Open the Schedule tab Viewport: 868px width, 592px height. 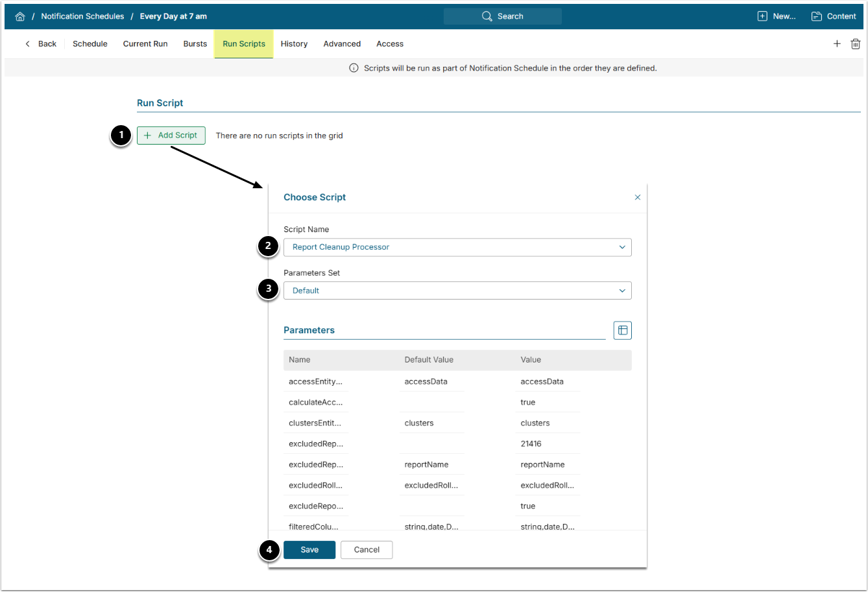[90, 44]
